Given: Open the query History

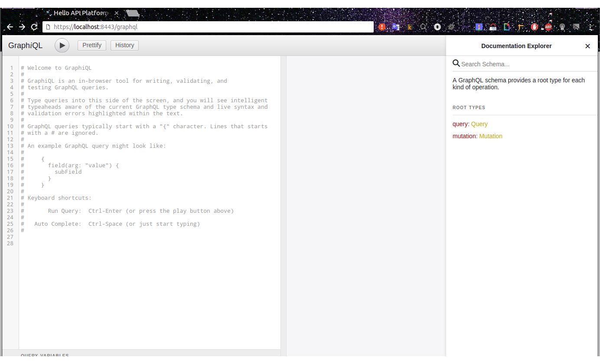Looking at the screenshot, I should pos(124,45).
